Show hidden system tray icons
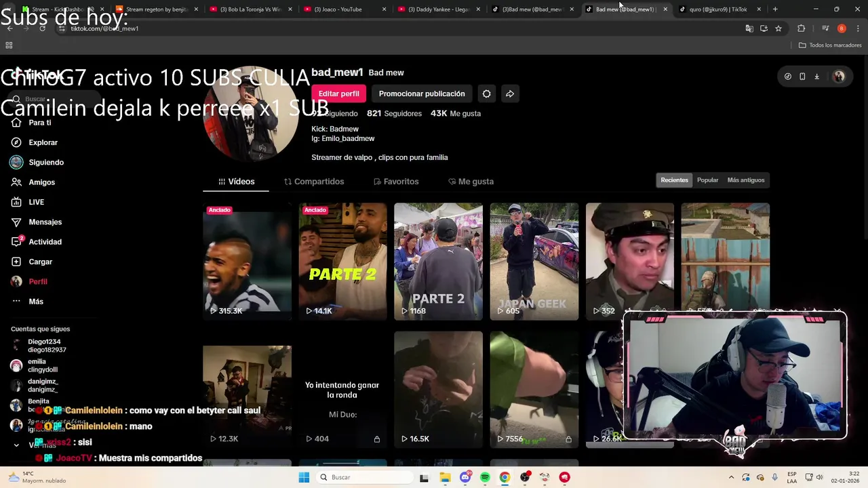Viewport: 868px width, 488px height. tap(731, 477)
